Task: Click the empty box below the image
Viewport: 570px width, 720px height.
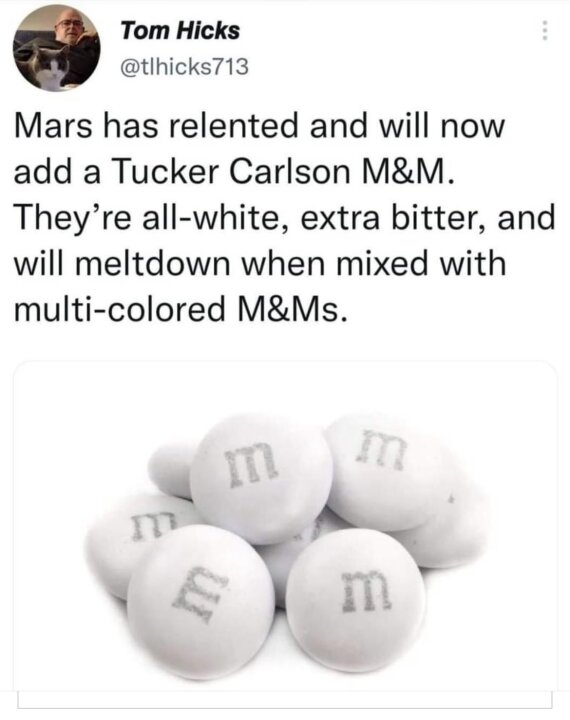Action: pos(285,699)
